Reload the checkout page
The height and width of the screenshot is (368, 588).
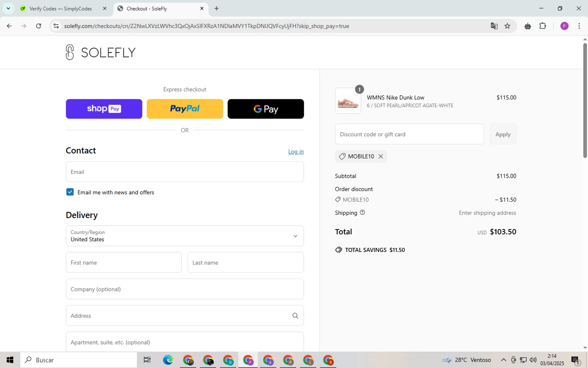(38, 26)
